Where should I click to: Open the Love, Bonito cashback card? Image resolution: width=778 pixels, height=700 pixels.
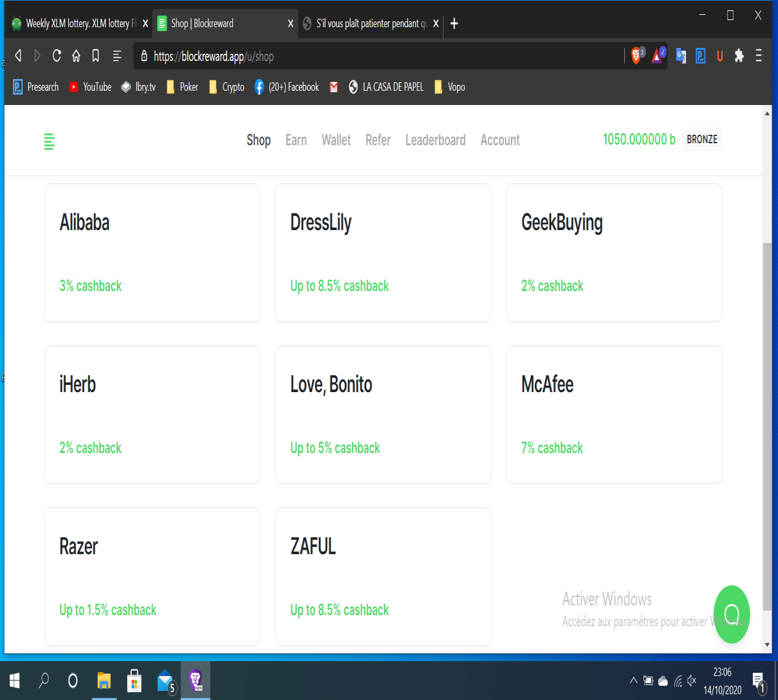(383, 415)
